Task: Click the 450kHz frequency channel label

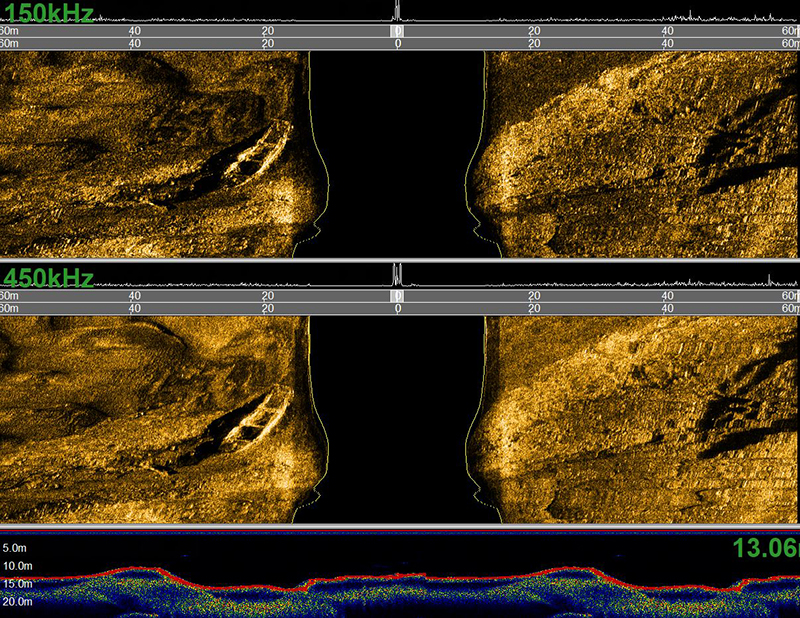Action: [x=48, y=277]
